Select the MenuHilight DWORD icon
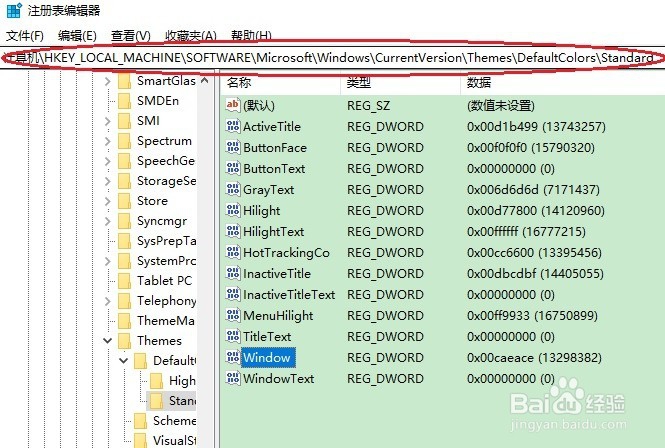Image resolution: width=665 pixels, height=448 pixels. [x=233, y=315]
